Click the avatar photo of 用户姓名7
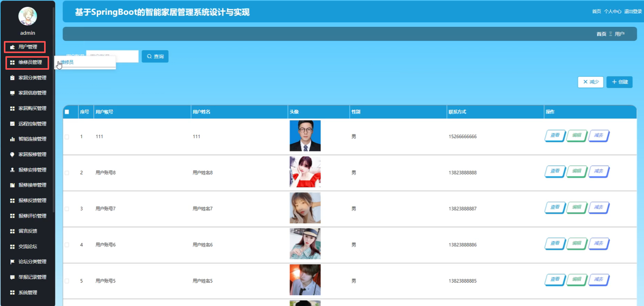 (305, 208)
